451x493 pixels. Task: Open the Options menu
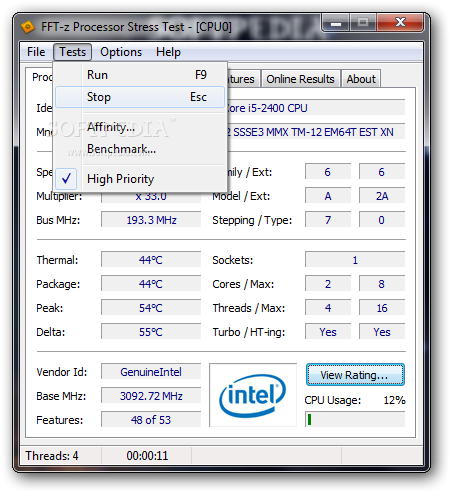pyautogui.click(x=121, y=52)
